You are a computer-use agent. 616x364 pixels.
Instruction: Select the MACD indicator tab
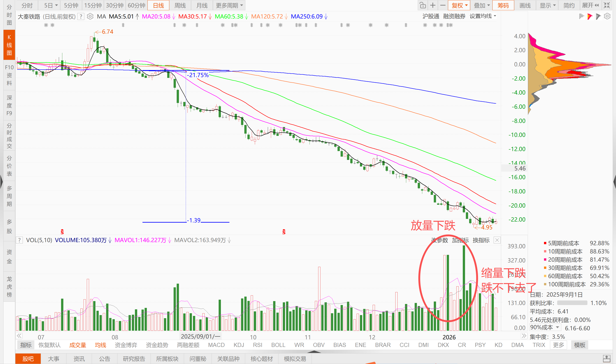216,345
